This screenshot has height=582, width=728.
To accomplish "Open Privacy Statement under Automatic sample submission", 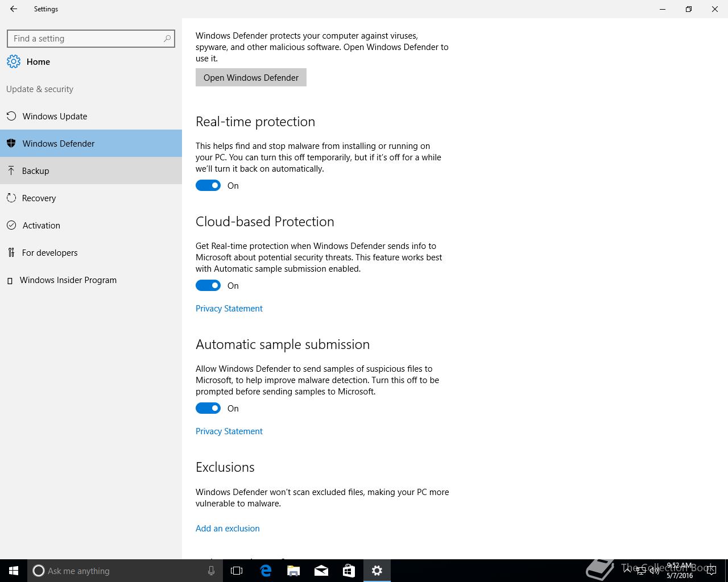I will (x=229, y=431).
